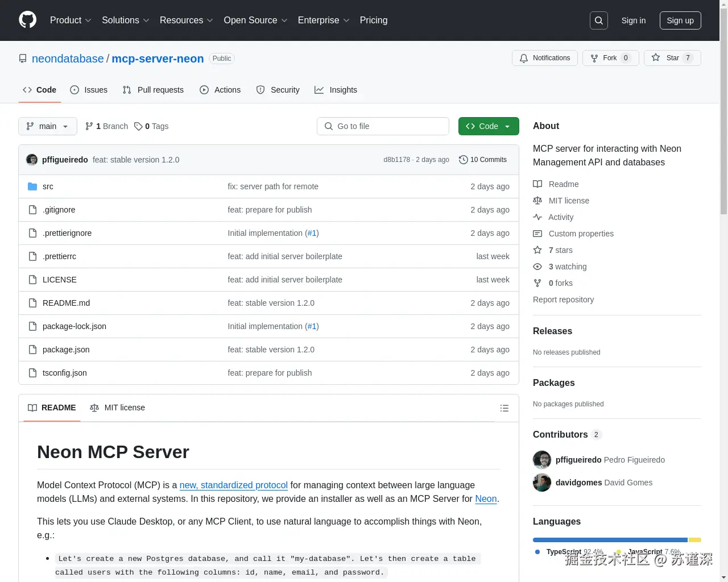Open the search magnifier button
Viewport: 728px width, 582px height.
pos(599,20)
